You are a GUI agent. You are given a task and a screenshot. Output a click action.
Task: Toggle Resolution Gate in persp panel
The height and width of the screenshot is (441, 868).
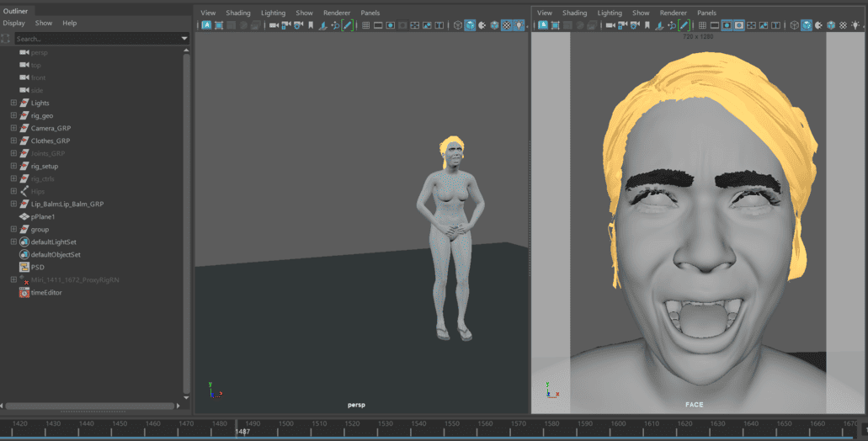tap(391, 25)
